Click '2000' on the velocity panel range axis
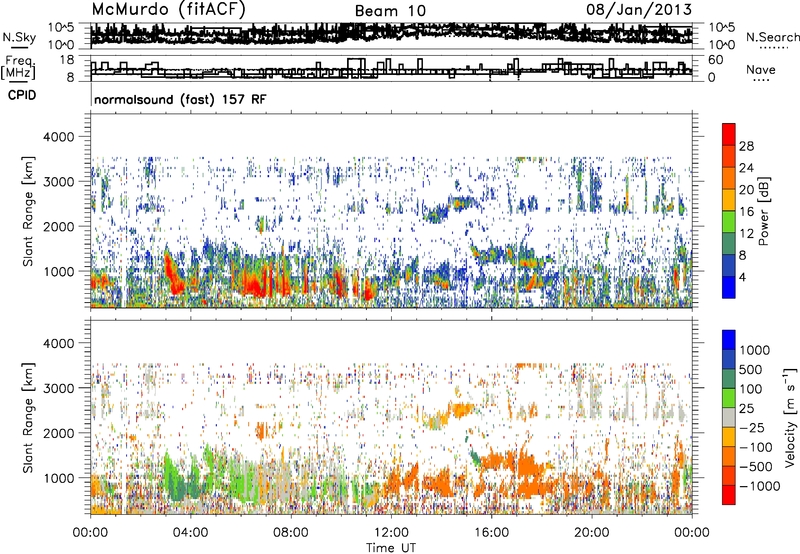Viewport: 800px width, 554px height. click(58, 433)
